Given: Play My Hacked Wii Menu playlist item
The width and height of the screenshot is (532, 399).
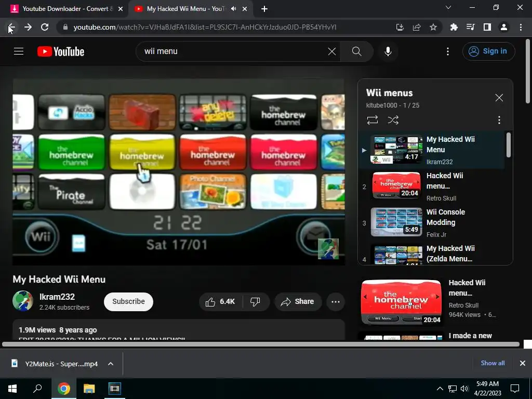Looking at the screenshot, I should click(x=432, y=150).
